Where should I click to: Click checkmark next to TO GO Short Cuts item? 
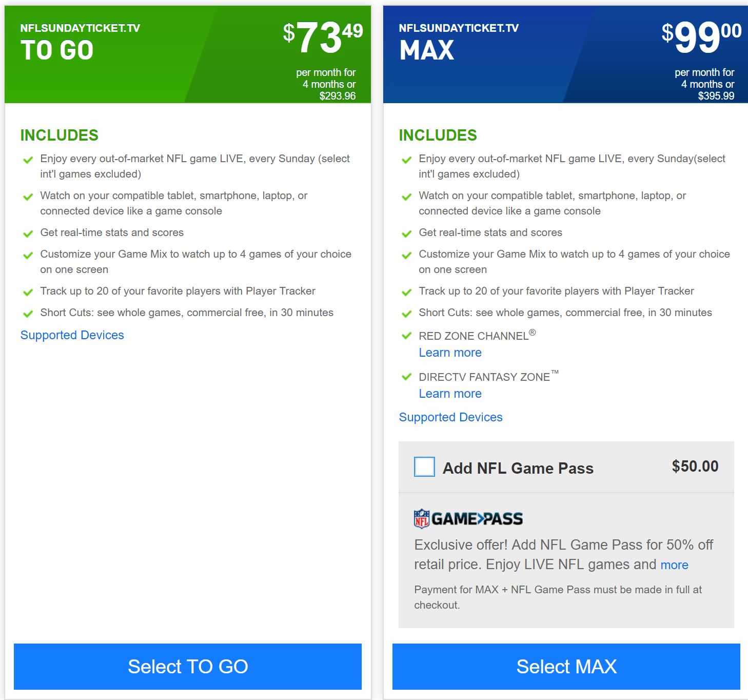[x=28, y=314]
